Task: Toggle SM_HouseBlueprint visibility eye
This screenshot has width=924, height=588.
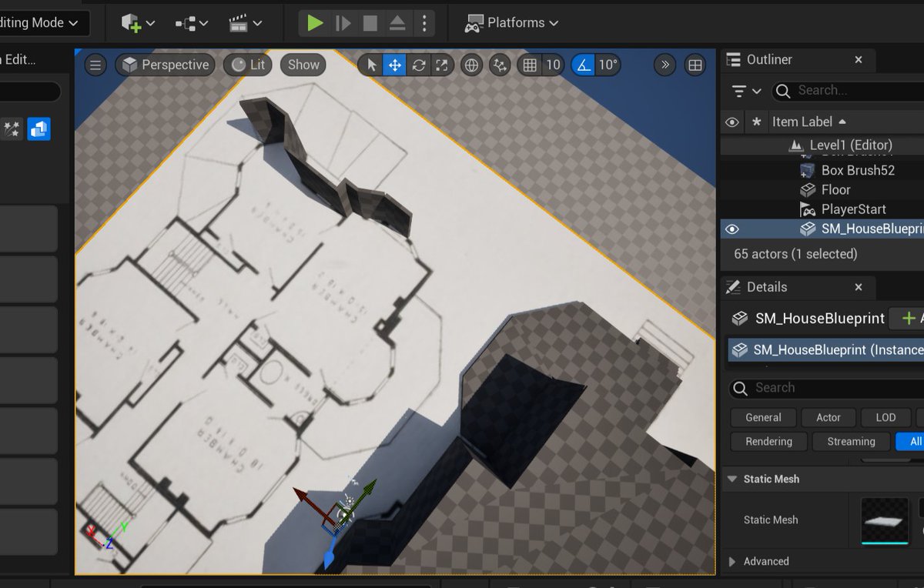Action: click(732, 229)
